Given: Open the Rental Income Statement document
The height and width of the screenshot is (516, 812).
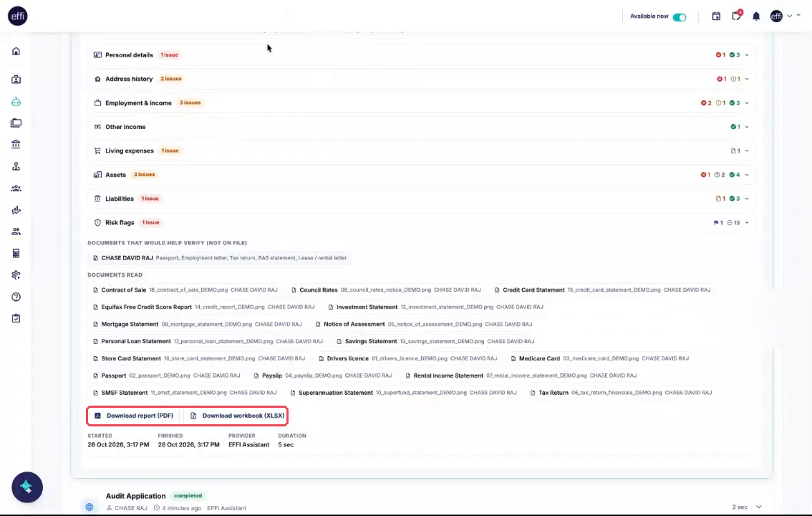Looking at the screenshot, I should click(x=521, y=376).
